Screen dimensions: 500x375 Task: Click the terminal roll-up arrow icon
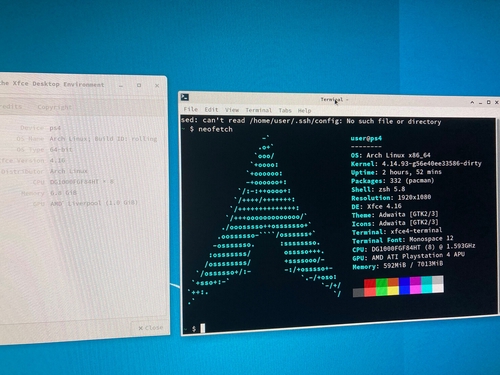pos(472,102)
